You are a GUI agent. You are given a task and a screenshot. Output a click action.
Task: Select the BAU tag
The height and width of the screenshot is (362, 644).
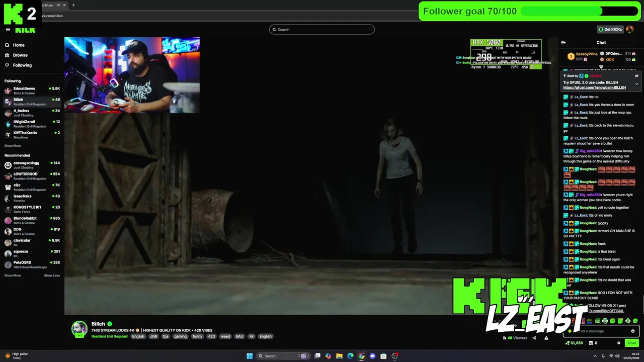(x=239, y=336)
